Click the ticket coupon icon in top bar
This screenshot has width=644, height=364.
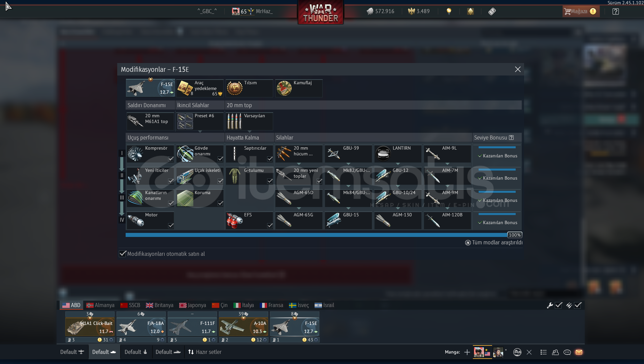click(x=492, y=11)
